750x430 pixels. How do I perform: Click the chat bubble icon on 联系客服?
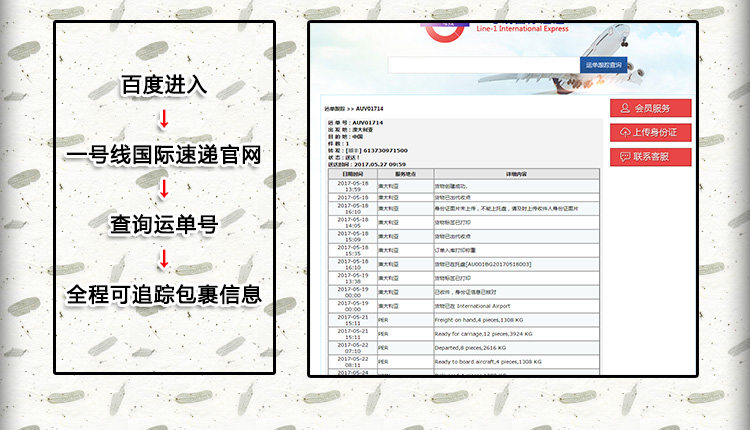625,157
